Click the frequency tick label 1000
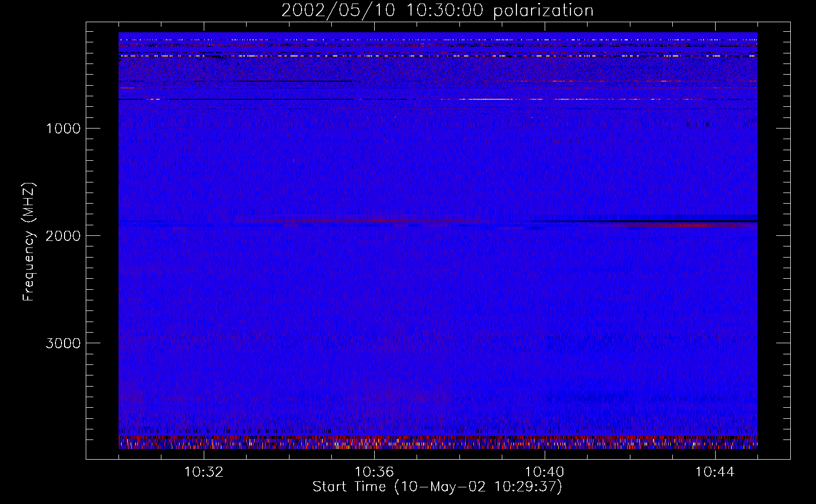Image resolution: width=816 pixels, height=504 pixels. 63,129
